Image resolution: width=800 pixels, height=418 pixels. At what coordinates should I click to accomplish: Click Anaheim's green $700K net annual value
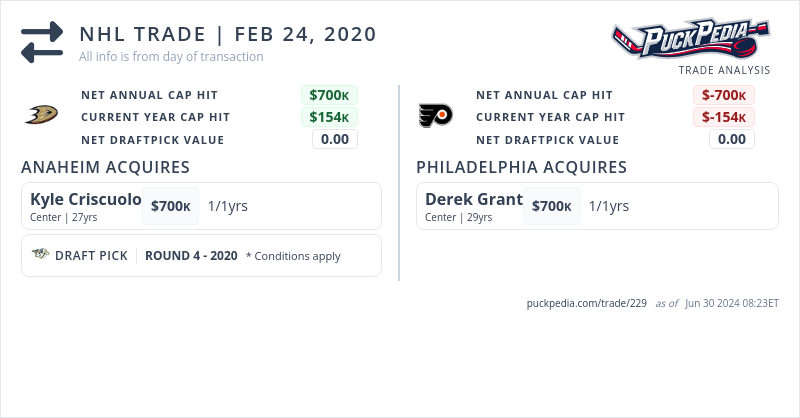point(329,95)
